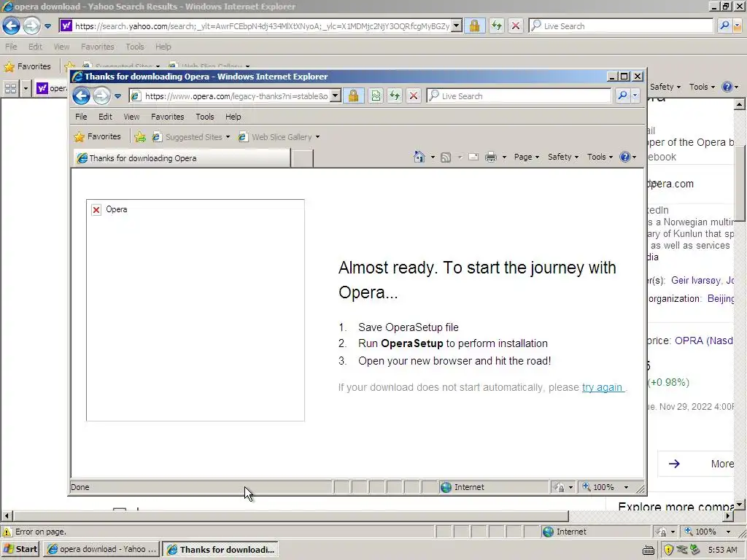
Task: Click Feeds RSS icon in command bar
Action: click(x=446, y=157)
